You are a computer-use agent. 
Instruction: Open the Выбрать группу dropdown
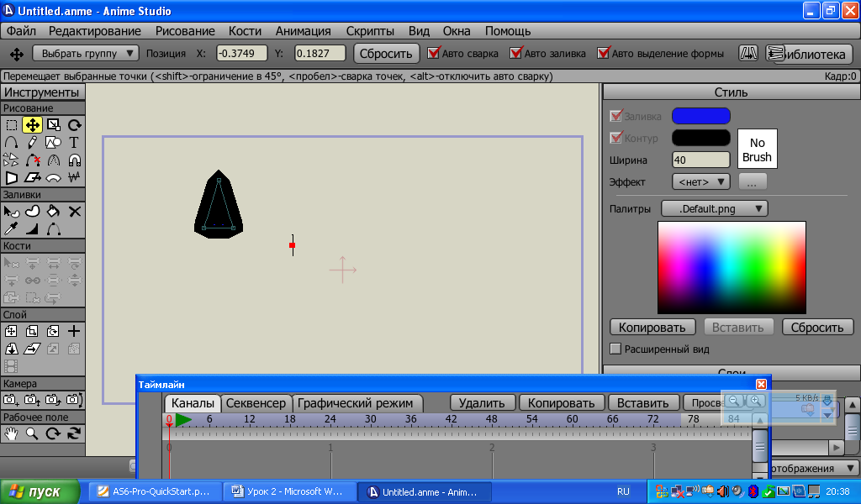[x=86, y=53]
